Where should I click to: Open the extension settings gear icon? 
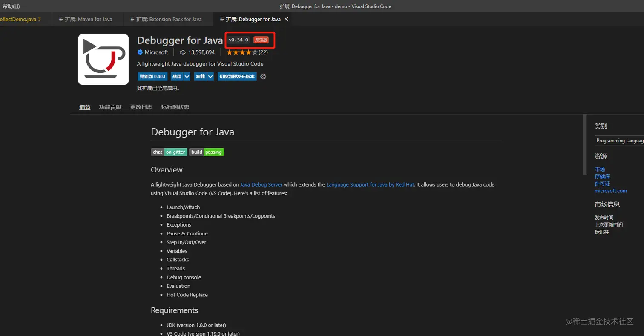tap(263, 77)
